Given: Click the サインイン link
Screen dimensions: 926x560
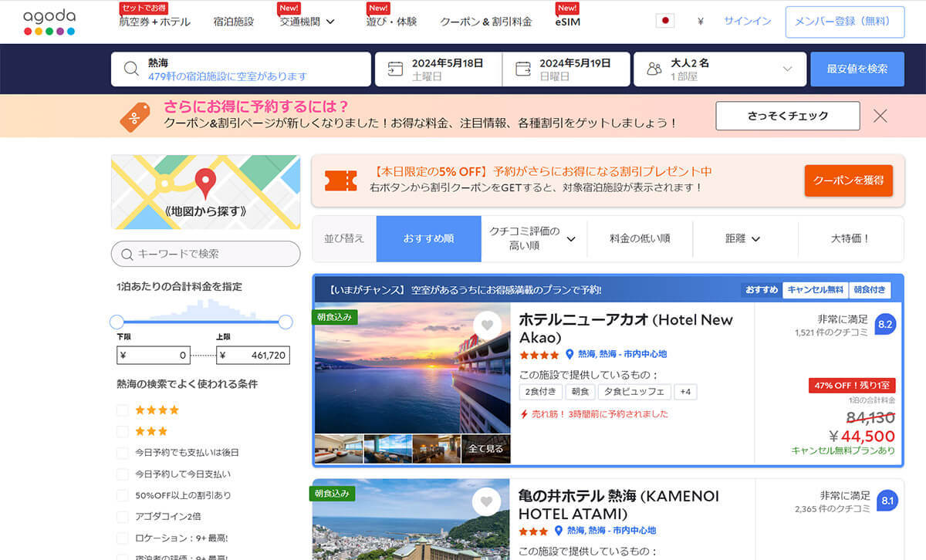Looking at the screenshot, I should click(747, 22).
